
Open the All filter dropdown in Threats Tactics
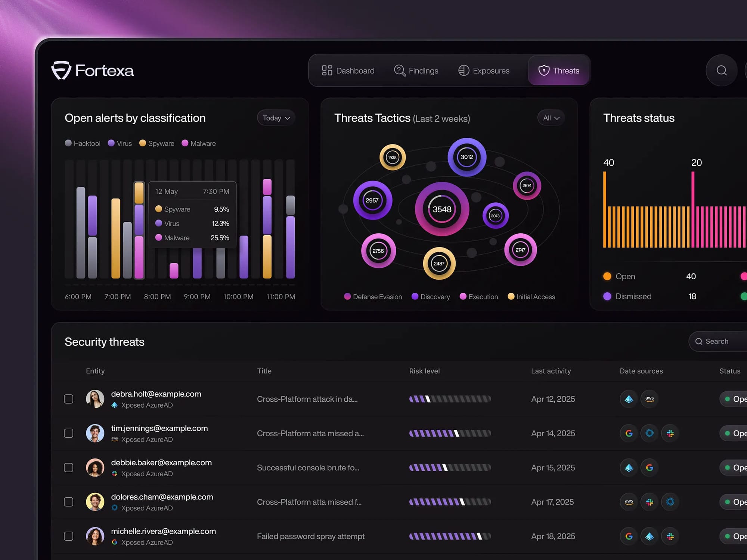(x=551, y=118)
